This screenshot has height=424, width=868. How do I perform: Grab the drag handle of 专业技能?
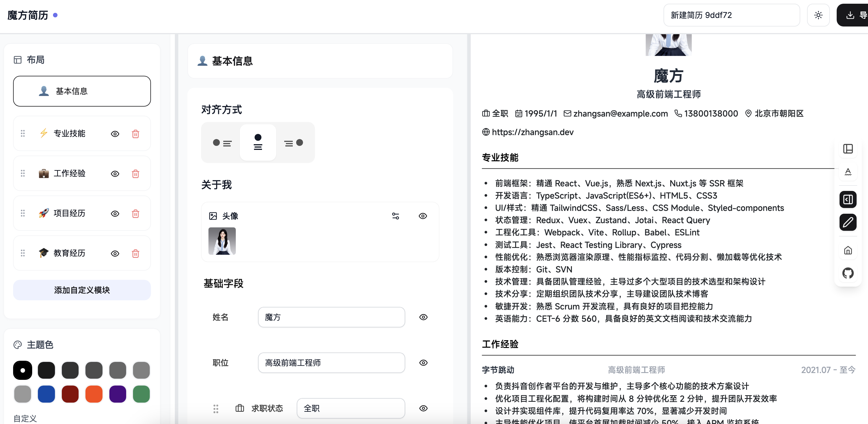tap(23, 133)
